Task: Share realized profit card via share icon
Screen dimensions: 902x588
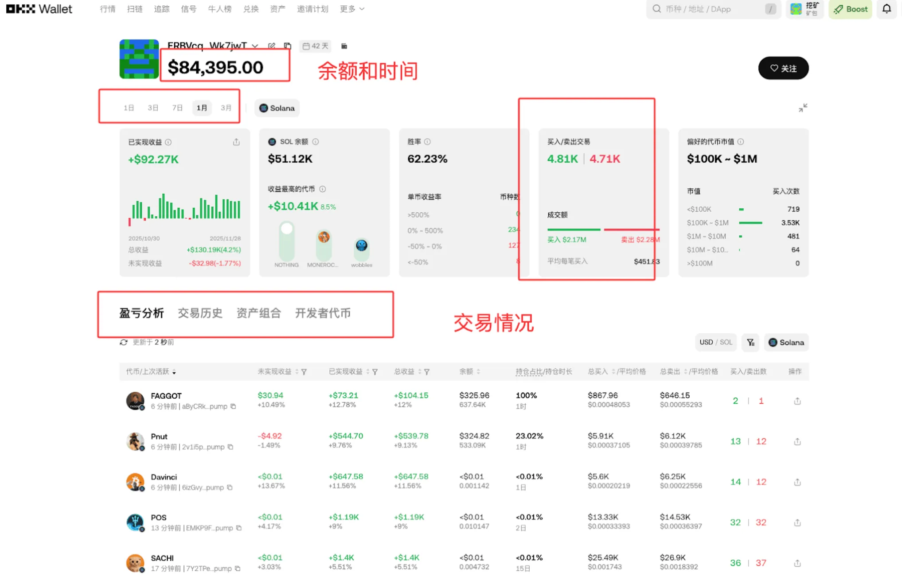Action: tap(236, 142)
